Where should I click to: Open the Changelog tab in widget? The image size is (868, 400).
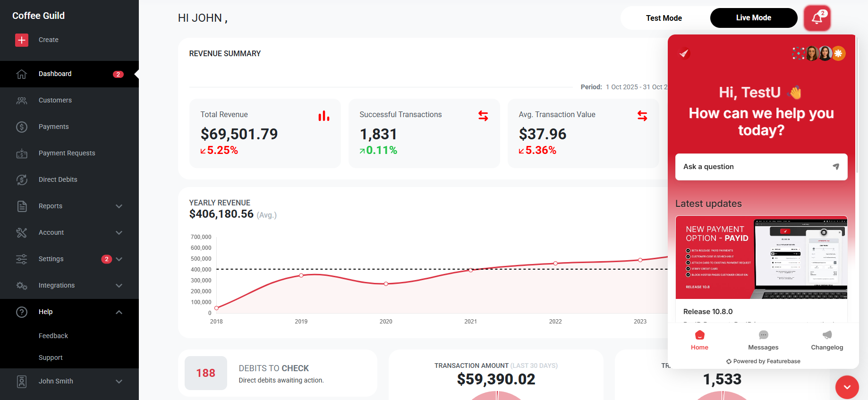(827, 340)
